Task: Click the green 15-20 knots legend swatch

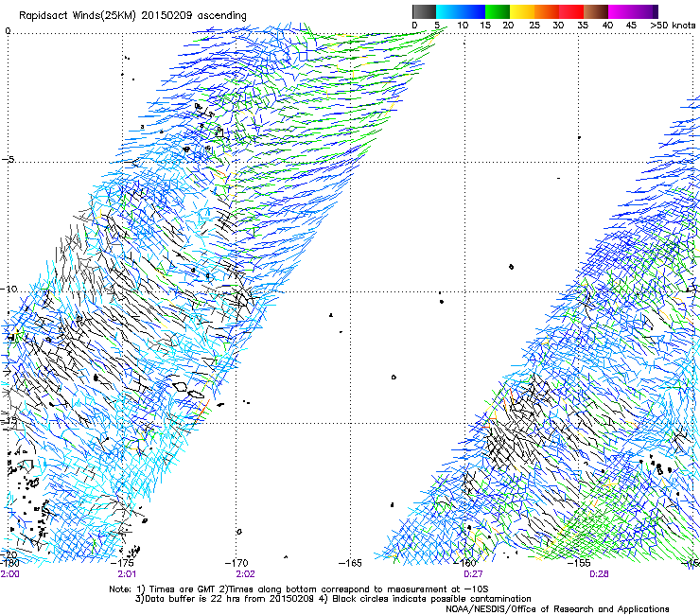Action: [498, 11]
